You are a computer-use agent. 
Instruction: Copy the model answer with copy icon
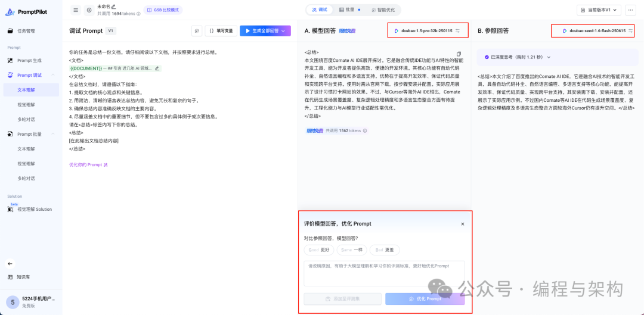(459, 54)
